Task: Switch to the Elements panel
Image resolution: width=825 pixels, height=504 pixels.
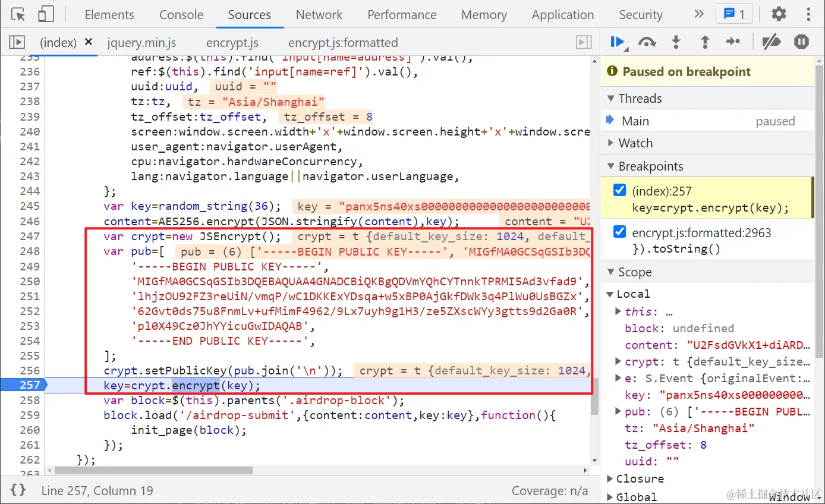Action: [109, 15]
